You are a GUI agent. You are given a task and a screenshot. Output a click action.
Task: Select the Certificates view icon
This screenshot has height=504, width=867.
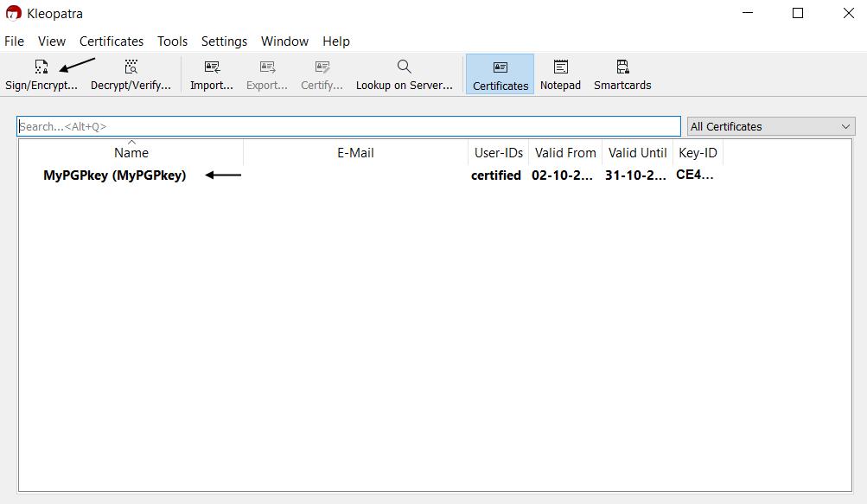500,74
